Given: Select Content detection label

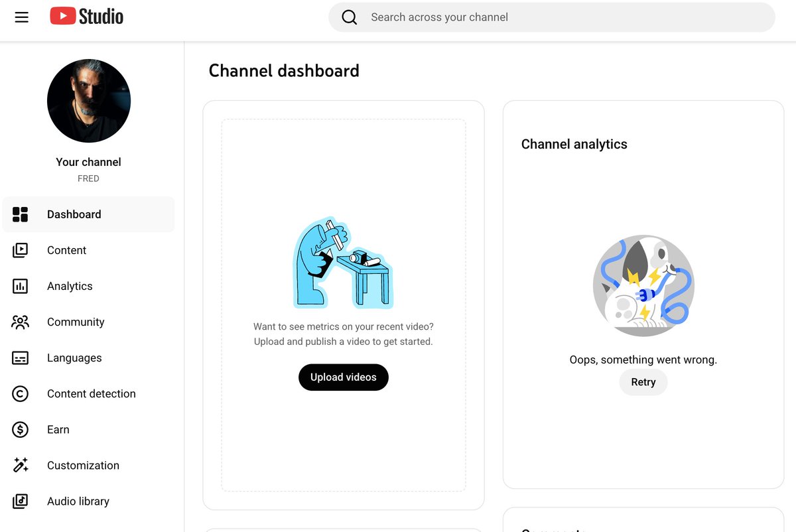Looking at the screenshot, I should click(x=92, y=393).
